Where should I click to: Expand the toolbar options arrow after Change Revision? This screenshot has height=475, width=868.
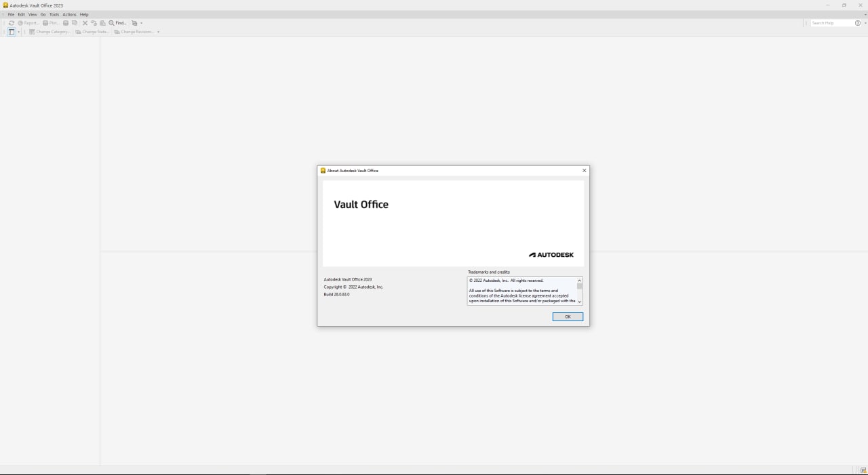click(158, 32)
